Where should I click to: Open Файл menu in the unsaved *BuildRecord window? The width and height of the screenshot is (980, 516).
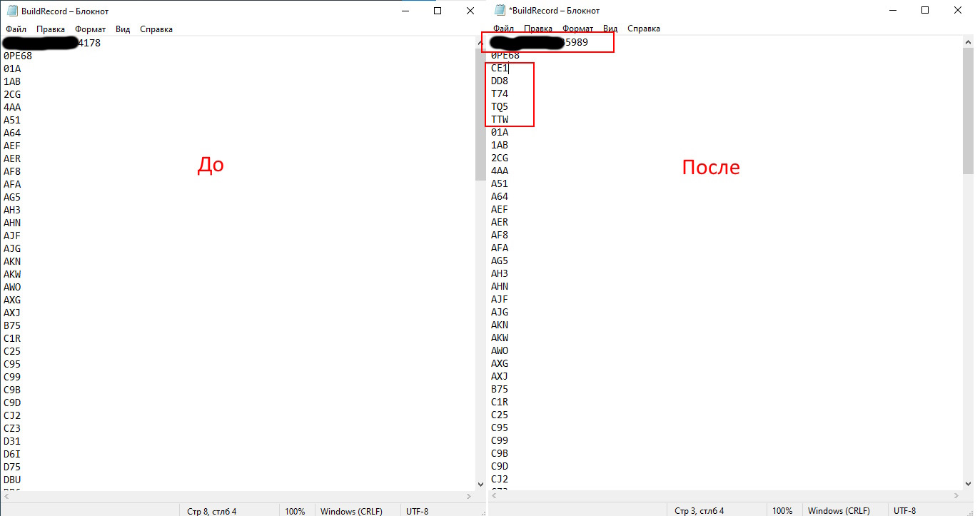pyautogui.click(x=503, y=29)
